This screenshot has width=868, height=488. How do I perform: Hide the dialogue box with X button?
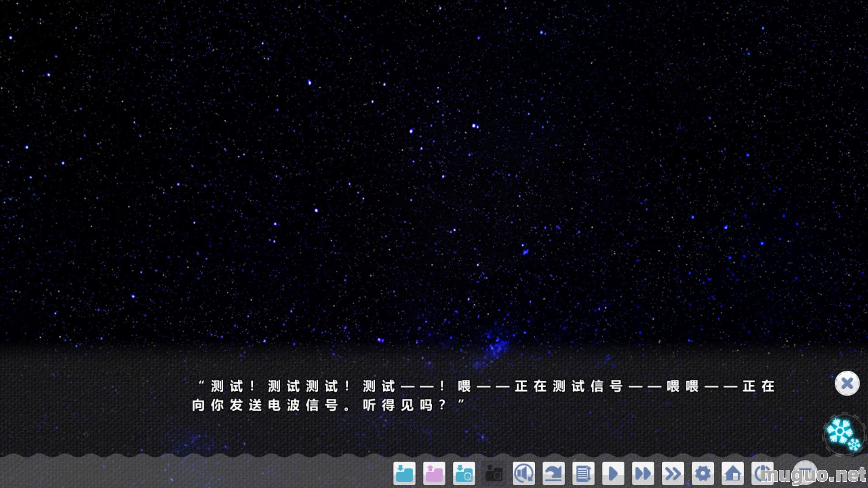847,384
